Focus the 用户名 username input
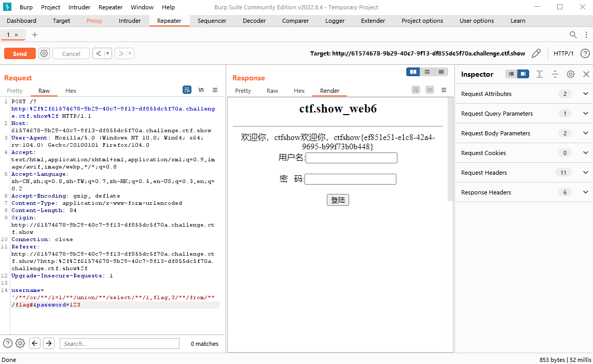593x364 pixels. point(351,158)
